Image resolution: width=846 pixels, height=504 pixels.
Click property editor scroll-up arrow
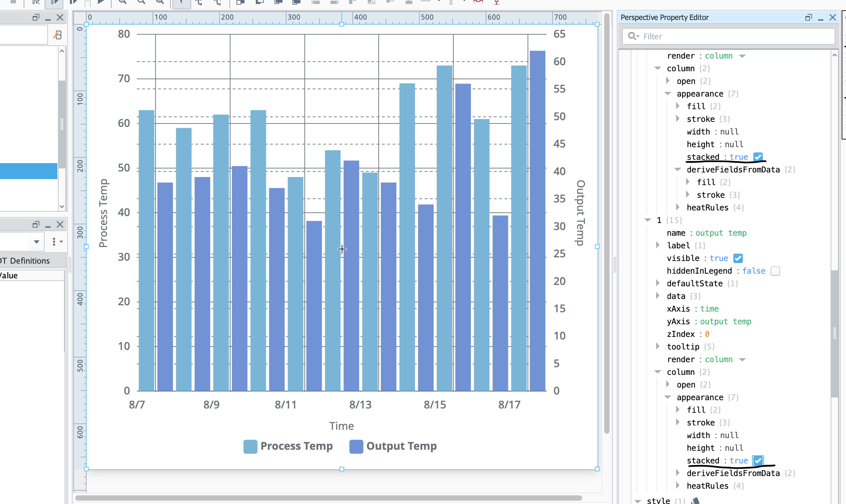[834, 55]
